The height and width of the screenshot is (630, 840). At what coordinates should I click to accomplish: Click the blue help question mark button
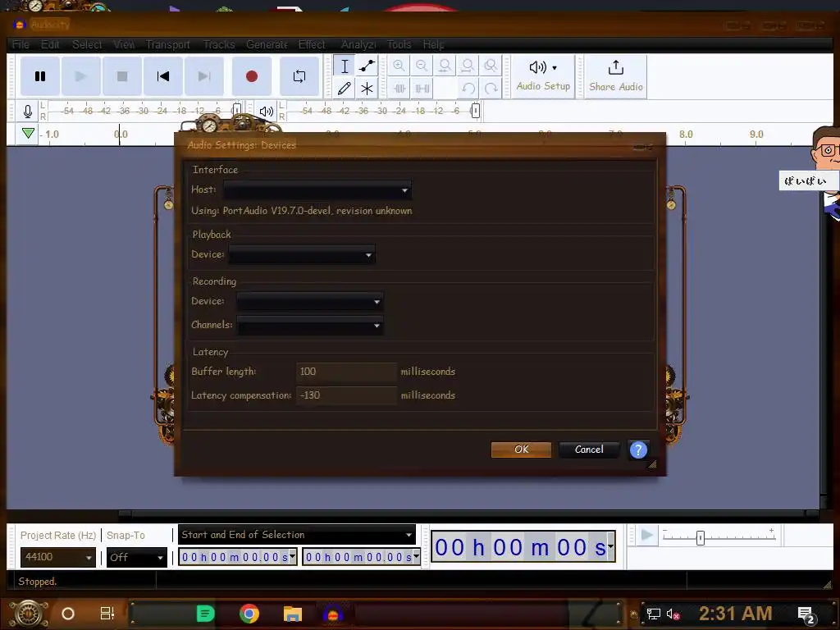638,450
